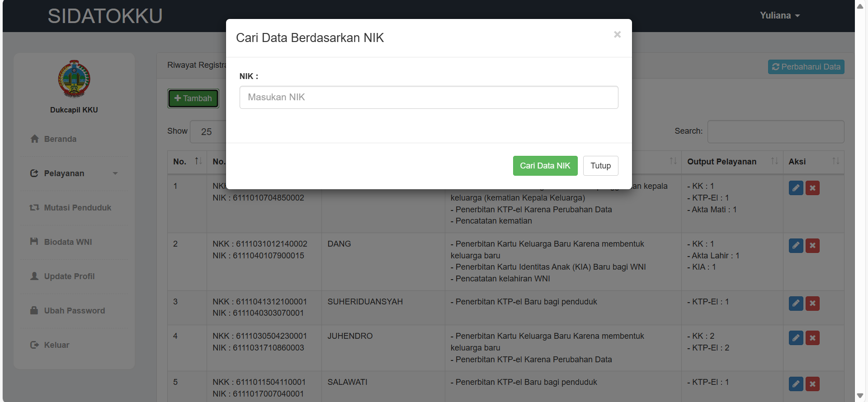Click the Masukan NIK input field
Screen dimensions: 868x402
(429, 98)
